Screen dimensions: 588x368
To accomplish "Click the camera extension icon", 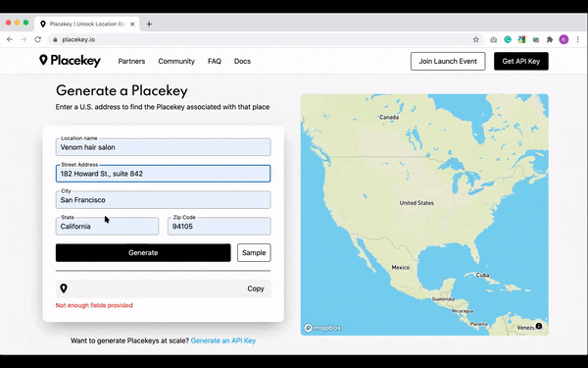I will point(494,39).
